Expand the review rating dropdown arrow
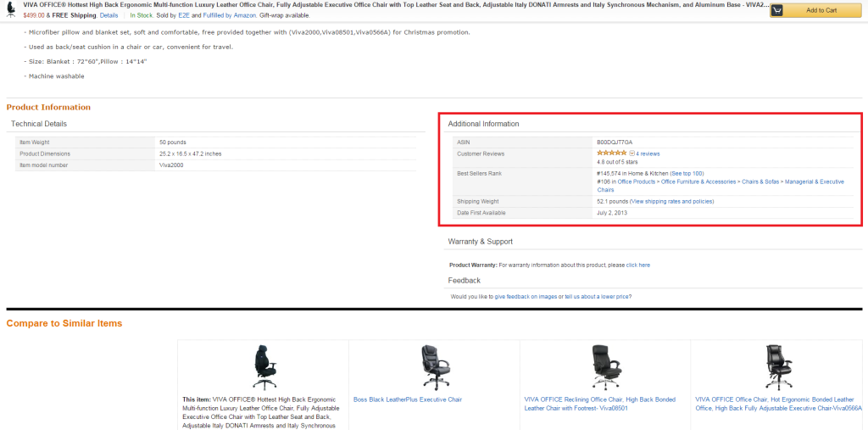The width and height of the screenshot is (868, 430). click(x=632, y=154)
